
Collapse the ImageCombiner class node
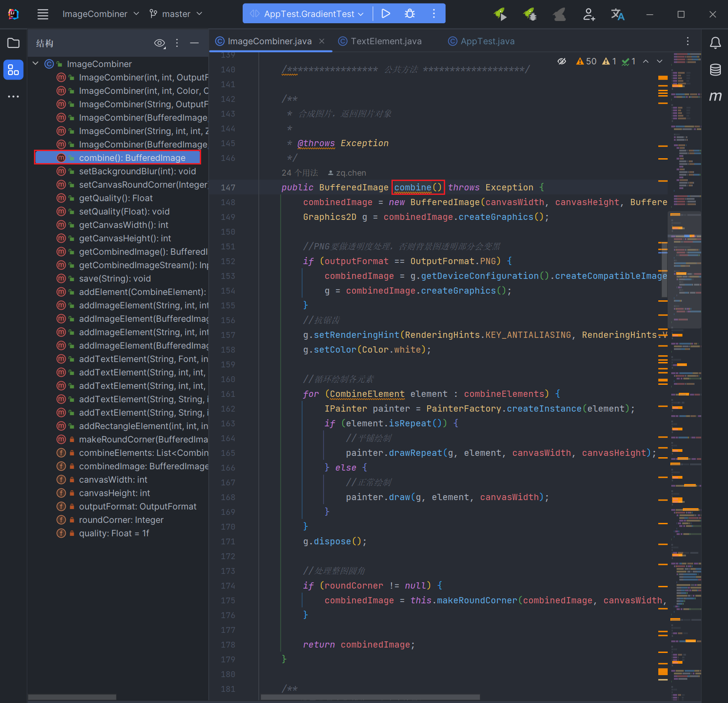(35, 63)
